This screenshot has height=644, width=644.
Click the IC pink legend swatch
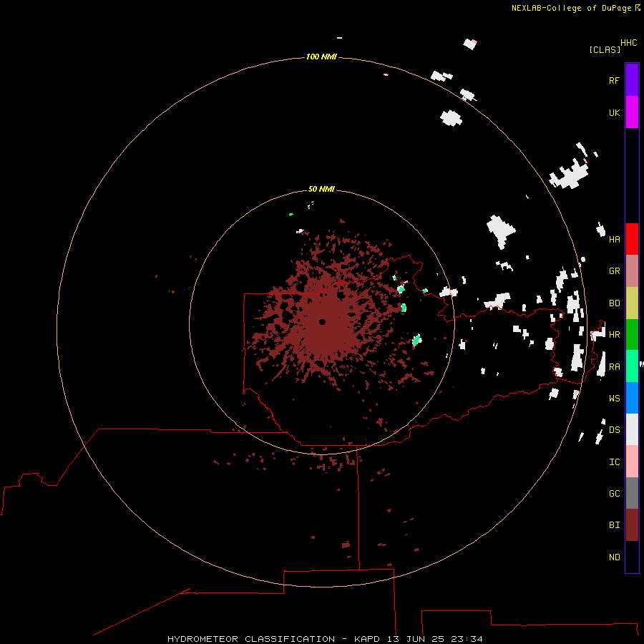tap(632, 462)
